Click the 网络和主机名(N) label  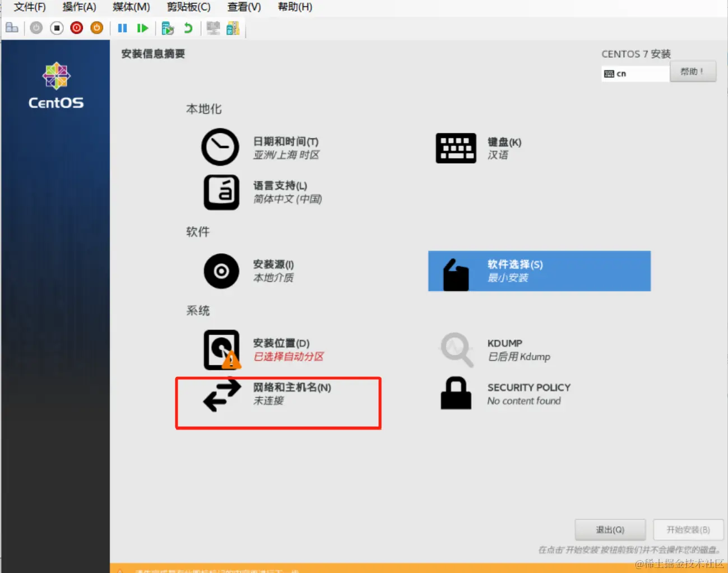click(x=292, y=388)
